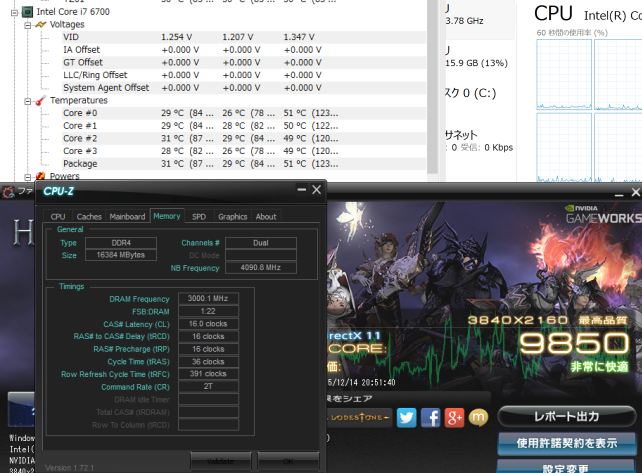Select the System Agent Offset row
Image resolution: width=642 pixels, height=473 pixels.
pos(243,88)
